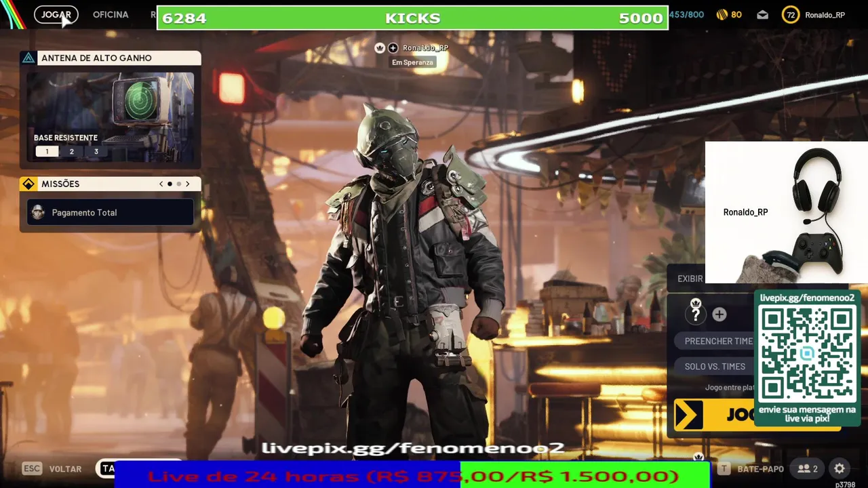Open the JOGAR tab
This screenshot has width=868, height=488.
pos(56,14)
